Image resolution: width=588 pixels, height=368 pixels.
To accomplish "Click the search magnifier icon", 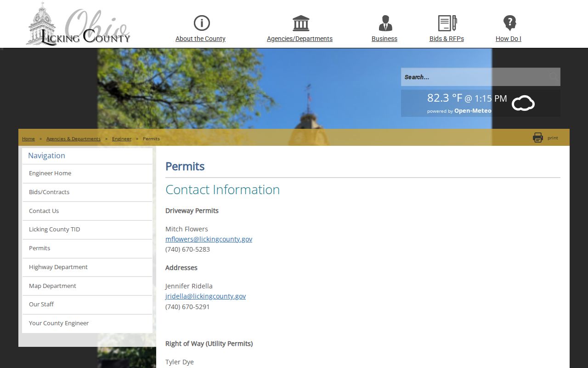I will tap(553, 77).
